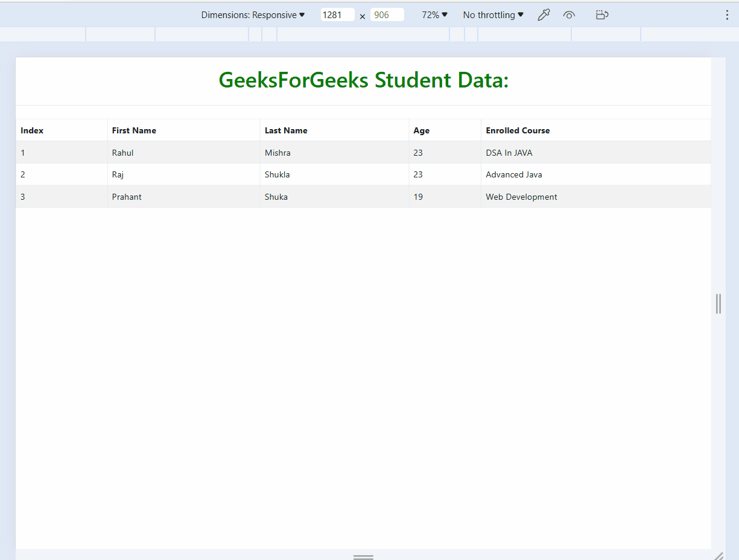Click the First Name column header

183,130
